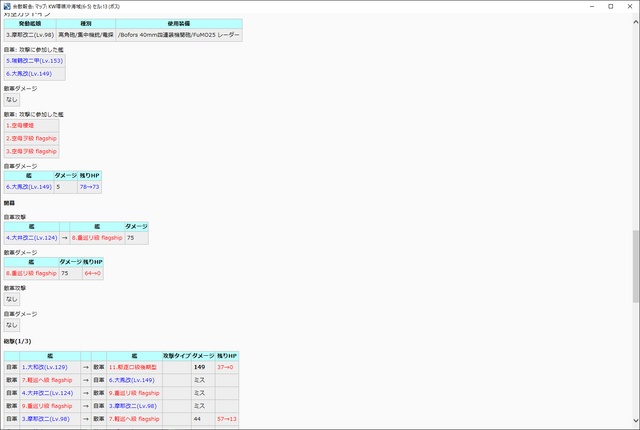Click the 使用装備 column header
The width and height of the screenshot is (640, 430).
[179, 24]
